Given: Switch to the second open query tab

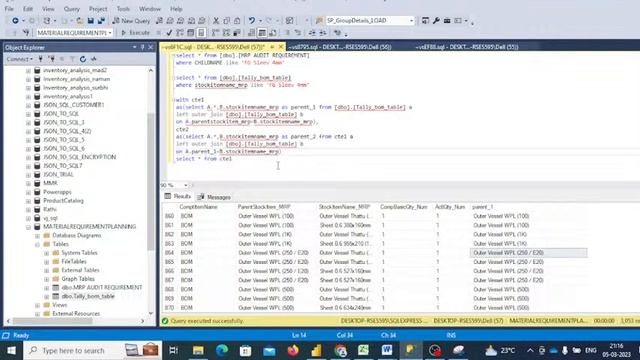Looking at the screenshot, I should click(x=340, y=47).
